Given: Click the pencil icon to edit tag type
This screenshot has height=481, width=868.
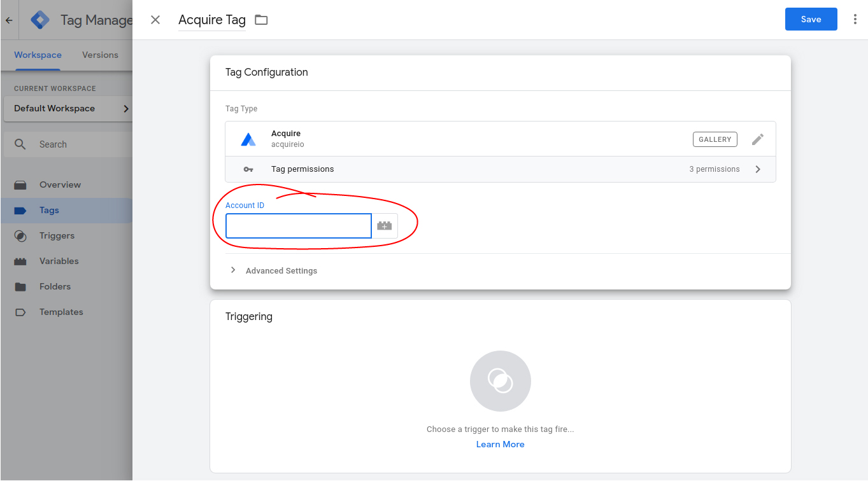Looking at the screenshot, I should point(757,139).
